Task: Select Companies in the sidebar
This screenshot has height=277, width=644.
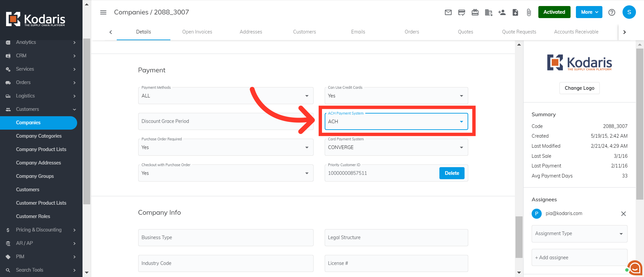Action: coord(39,123)
